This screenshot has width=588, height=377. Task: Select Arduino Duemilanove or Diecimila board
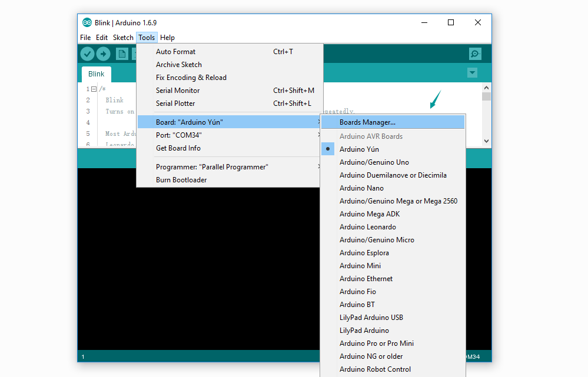coord(393,175)
